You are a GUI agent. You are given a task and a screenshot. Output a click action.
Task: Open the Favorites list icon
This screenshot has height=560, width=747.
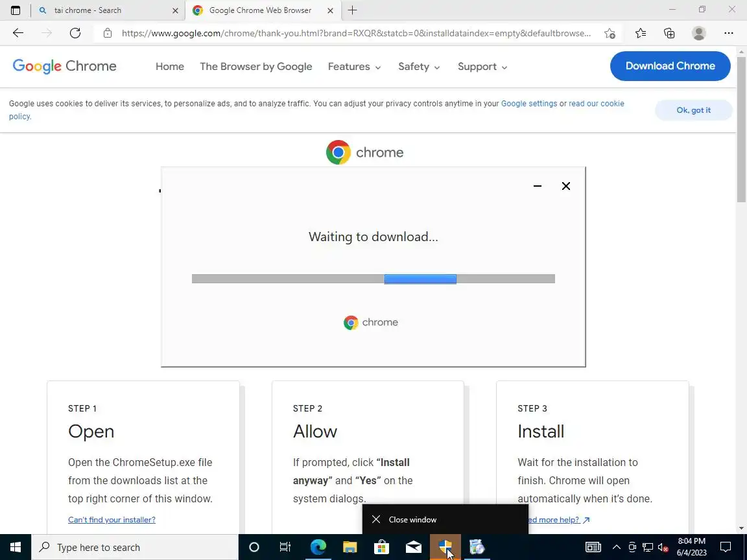pyautogui.click(x=640, y=33)
